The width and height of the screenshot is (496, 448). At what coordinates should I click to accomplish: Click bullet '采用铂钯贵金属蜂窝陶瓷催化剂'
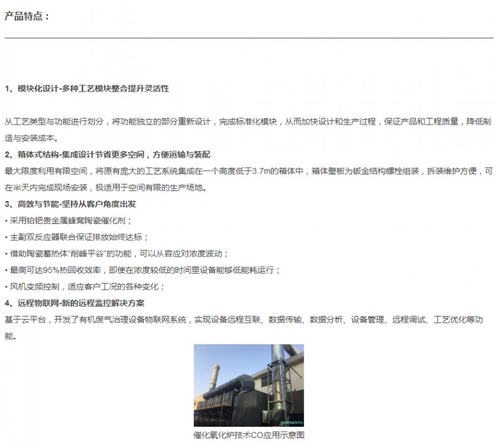click(68, 220)
